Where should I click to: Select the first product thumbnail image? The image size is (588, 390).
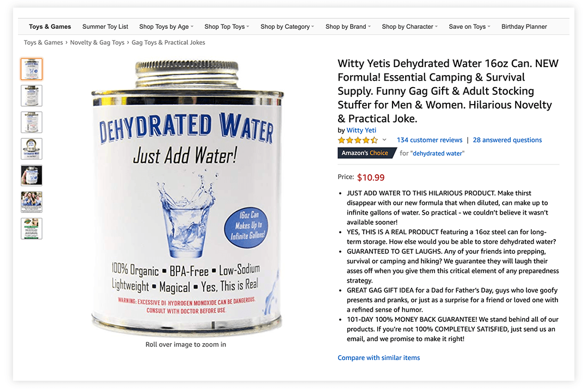(x=32, y=69)
